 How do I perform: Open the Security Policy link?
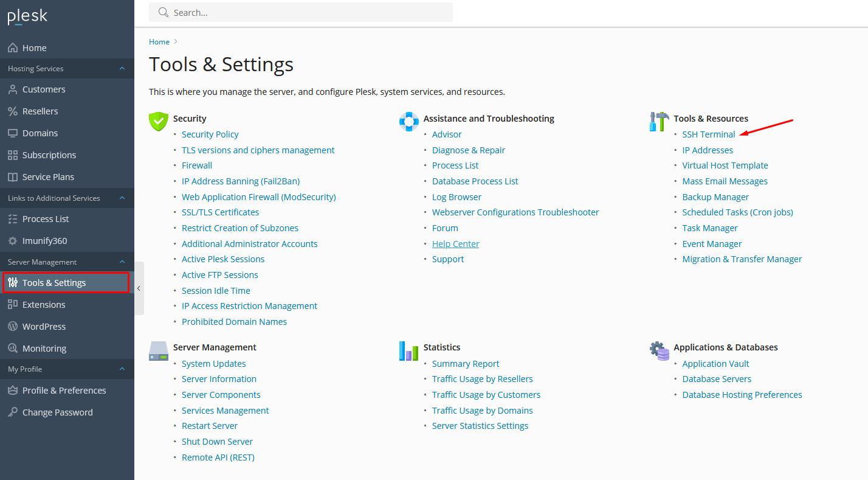pyautogui.click(x=210, y=134)
